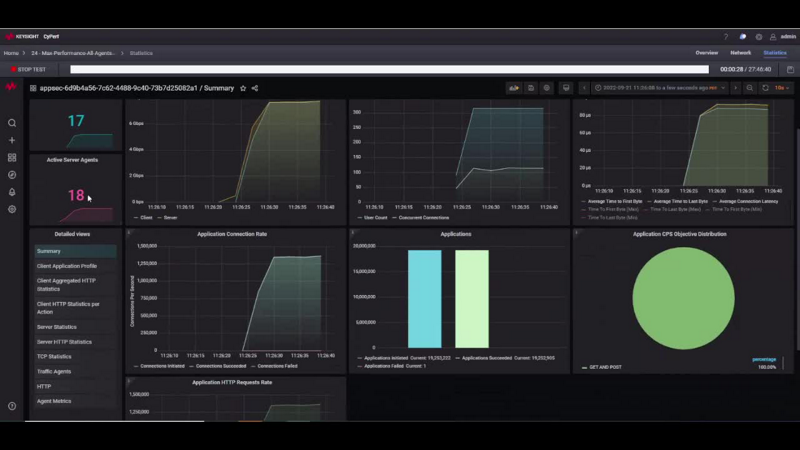800x450 pixels.
Task: Open the admin user menu
Action: coord(783,37)
